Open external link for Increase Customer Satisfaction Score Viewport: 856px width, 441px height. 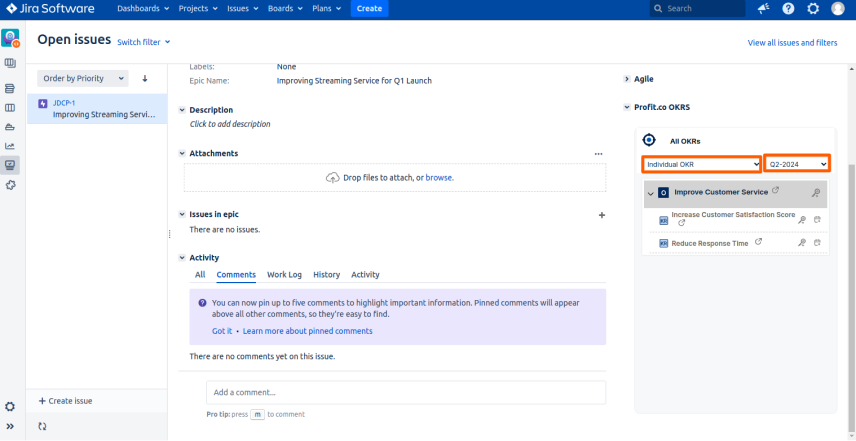(681, 223)
